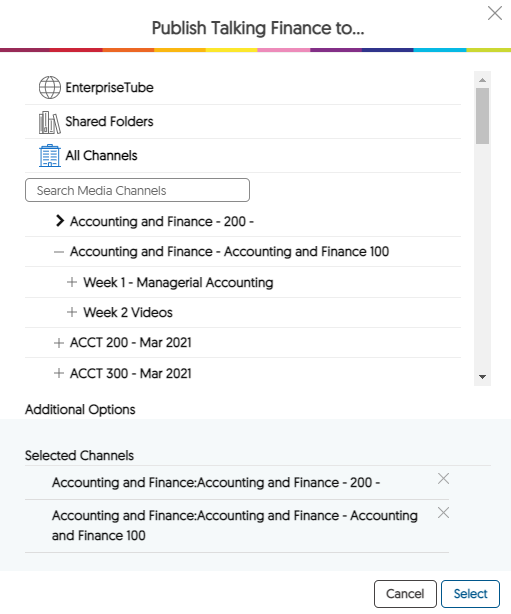Expand Week 1 - Managerial Accounting
Viewport: 511px width, 614px height.
(x=72, y=282)
